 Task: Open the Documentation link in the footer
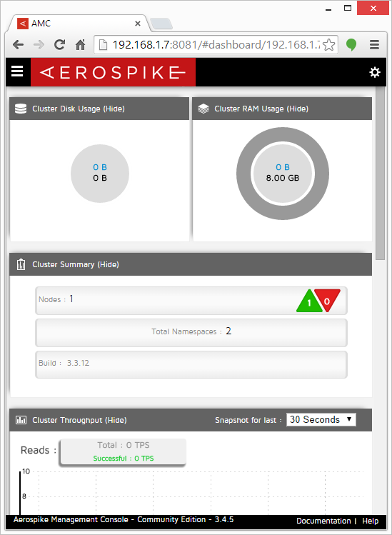[x=323, y=521]
